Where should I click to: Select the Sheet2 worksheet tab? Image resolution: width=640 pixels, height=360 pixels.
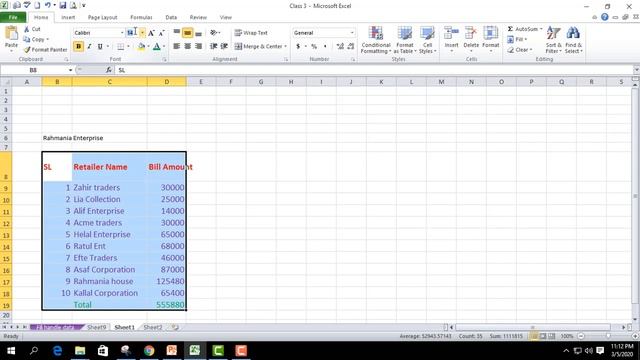pyautogui.click(x=153, y=327)
